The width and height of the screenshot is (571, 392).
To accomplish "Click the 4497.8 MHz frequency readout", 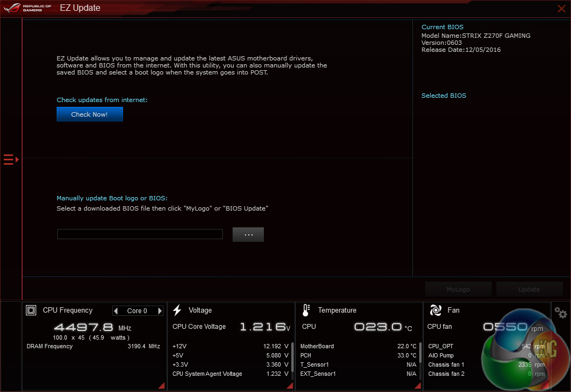I will 92,327.
